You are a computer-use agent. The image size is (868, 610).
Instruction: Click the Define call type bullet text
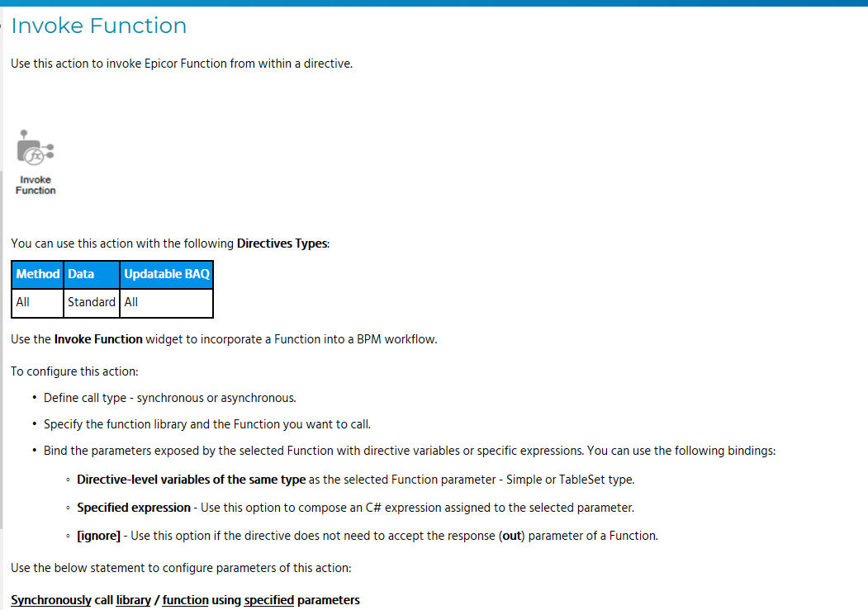point(169,398)
